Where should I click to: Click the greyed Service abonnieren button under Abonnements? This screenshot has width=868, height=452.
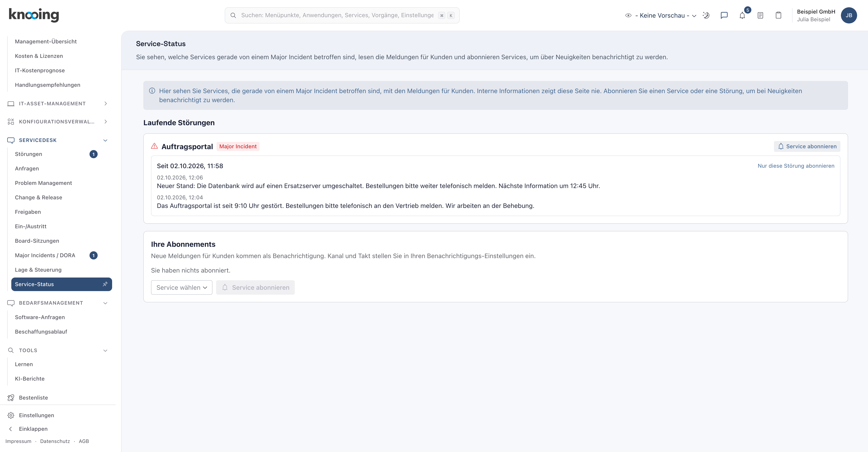tap(255, 287)
